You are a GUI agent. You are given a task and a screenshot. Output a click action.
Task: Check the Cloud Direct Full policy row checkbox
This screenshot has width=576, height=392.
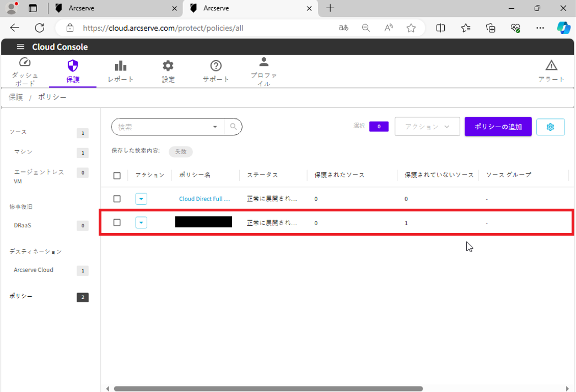point(117,199)
